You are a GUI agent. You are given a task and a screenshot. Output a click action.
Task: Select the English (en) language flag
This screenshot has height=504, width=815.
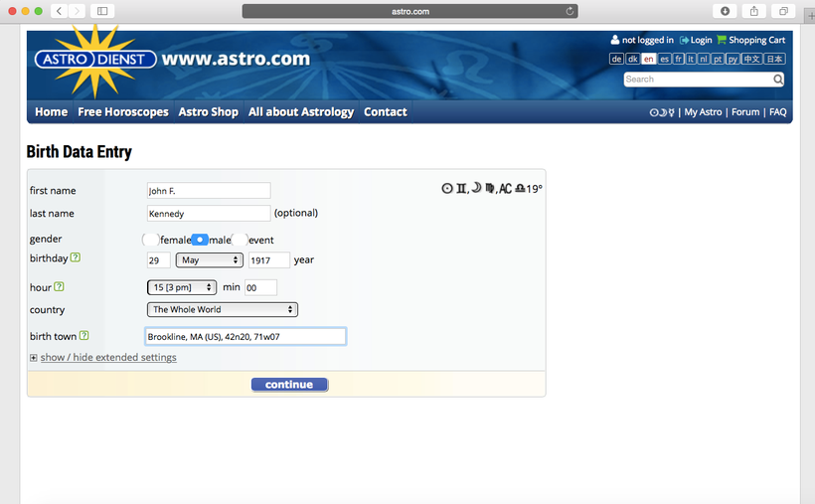pyautogui.click(x=649, y=59)
